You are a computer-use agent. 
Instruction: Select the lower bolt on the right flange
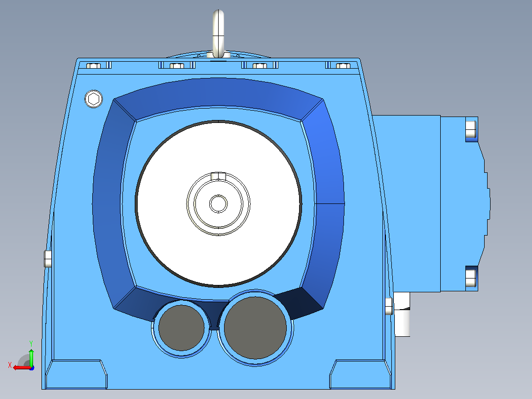[x=471, y=278]
